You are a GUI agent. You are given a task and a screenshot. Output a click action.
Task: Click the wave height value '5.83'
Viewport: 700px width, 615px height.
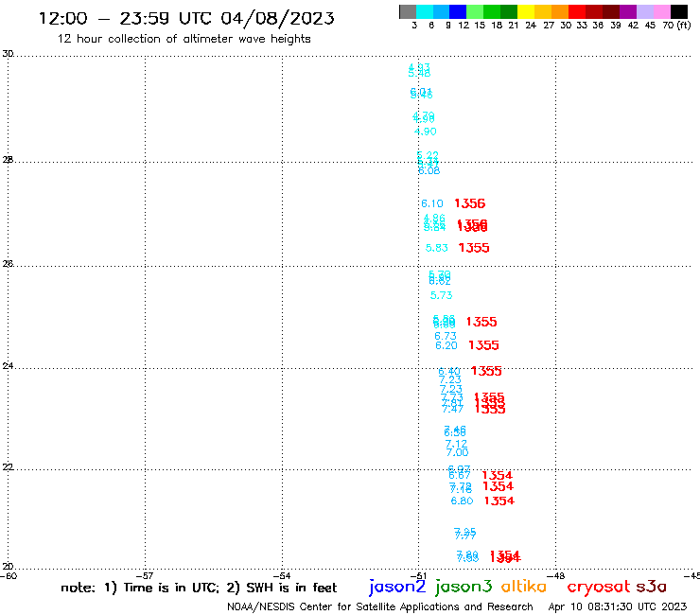(x=437, y=248)
